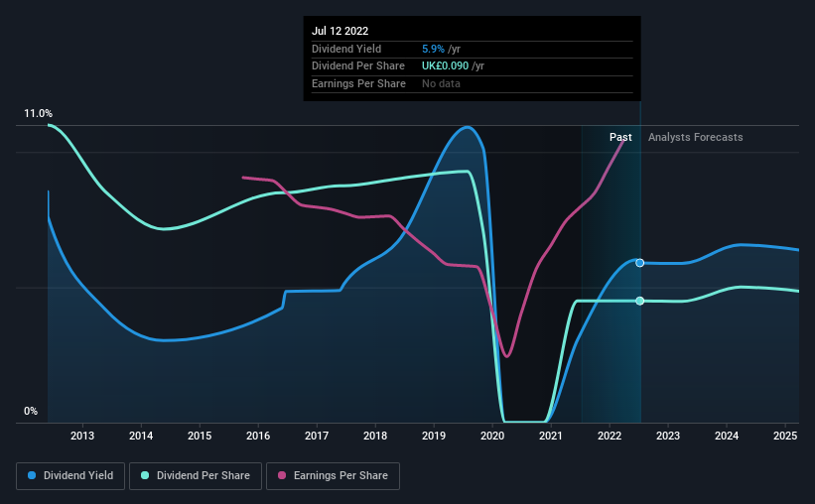Click the blue Dividend Yield data point marker
Image resolution: width=815 pixels, height=504 pixels.
tap(640, 263)
